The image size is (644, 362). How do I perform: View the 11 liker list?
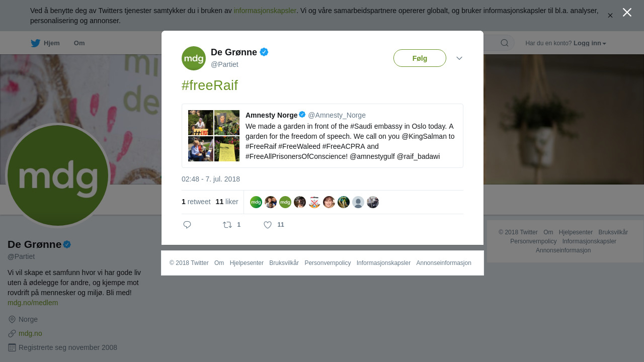tap(227, 202)
